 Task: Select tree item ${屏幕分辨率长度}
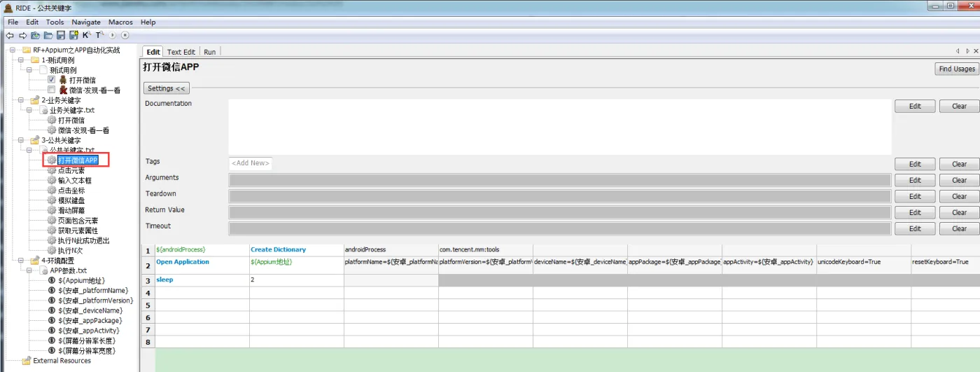click(x=87, y=340)
